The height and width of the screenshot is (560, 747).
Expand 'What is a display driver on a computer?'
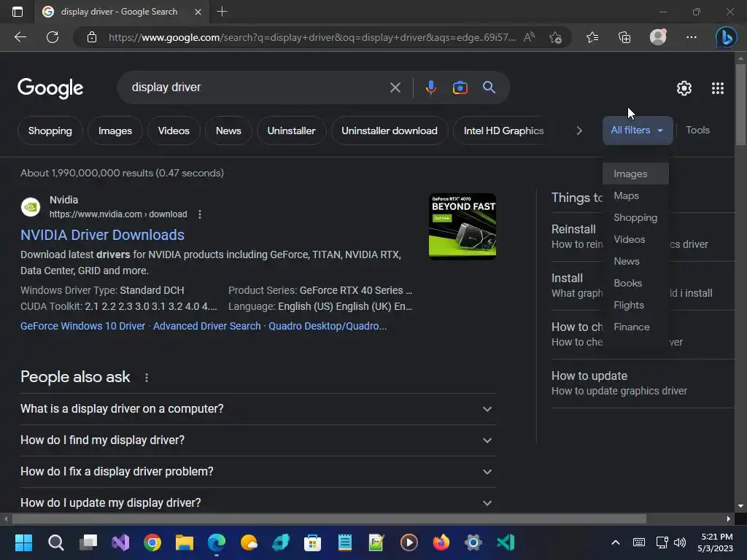point(258,409)
